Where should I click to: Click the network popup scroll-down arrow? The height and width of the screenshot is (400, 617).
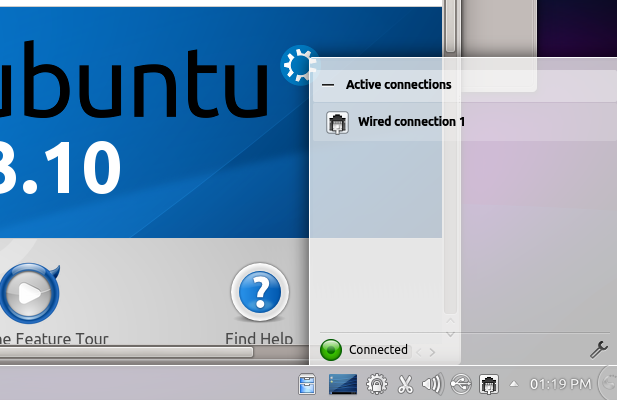pos(451,334)
